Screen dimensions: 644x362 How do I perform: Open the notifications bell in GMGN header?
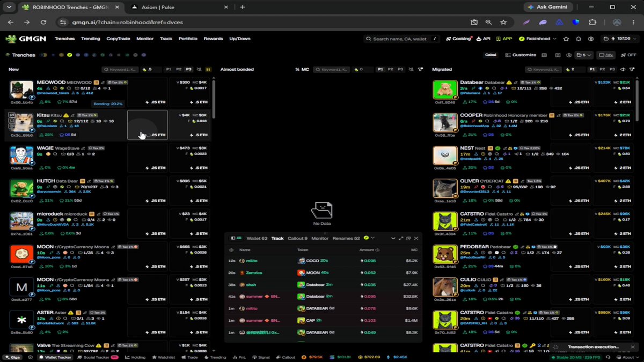(x=579, y=39)
